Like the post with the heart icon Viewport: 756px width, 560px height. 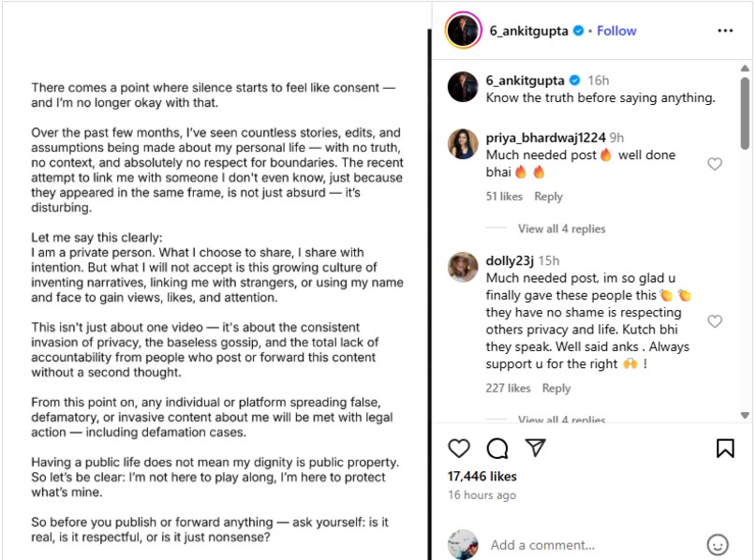coord(459,449)
